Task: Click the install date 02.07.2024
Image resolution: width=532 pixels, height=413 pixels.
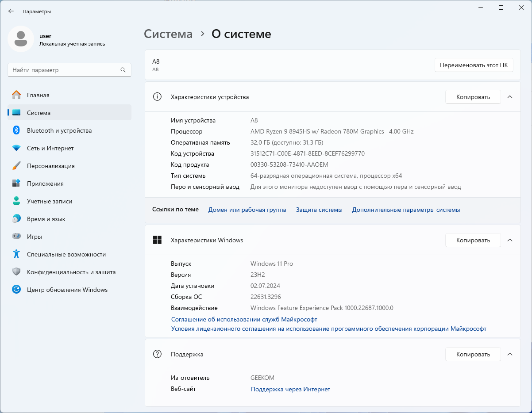Action: click(265, 286)
